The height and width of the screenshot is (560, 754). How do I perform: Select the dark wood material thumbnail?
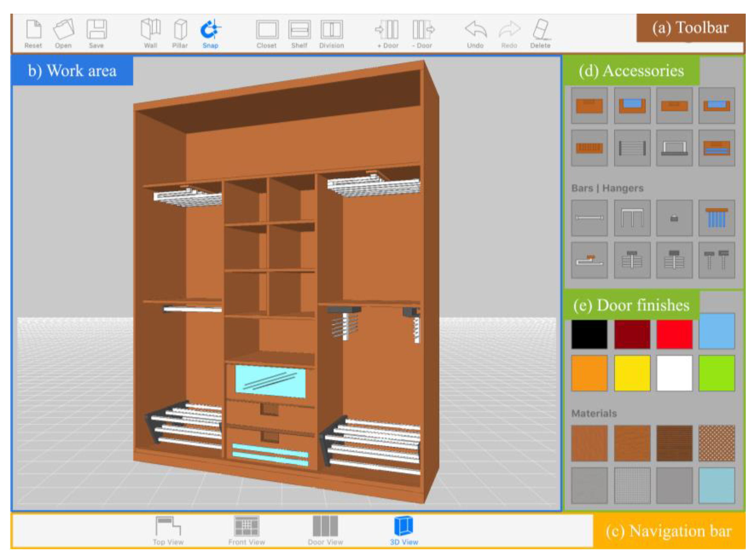pos(674,443)
